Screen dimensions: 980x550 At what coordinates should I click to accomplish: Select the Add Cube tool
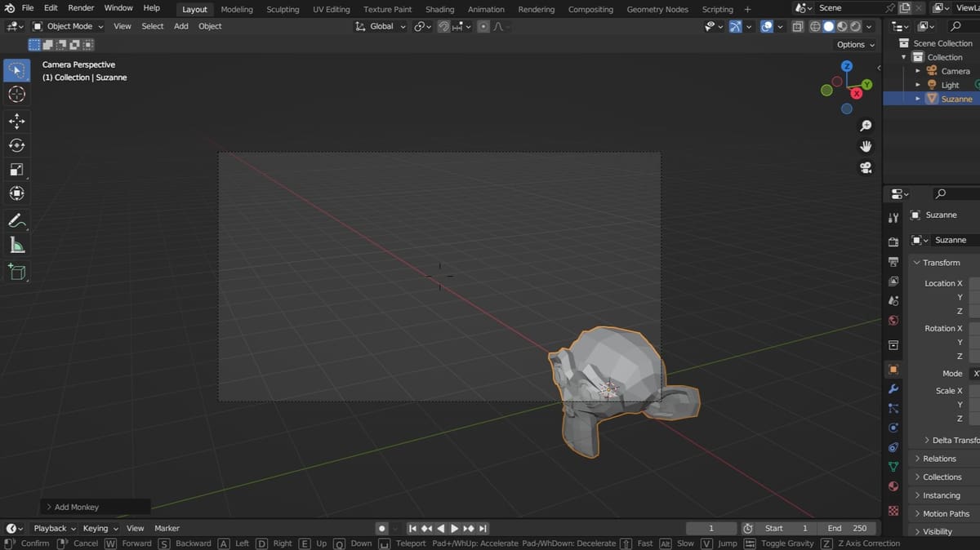[x=16, y=271]
